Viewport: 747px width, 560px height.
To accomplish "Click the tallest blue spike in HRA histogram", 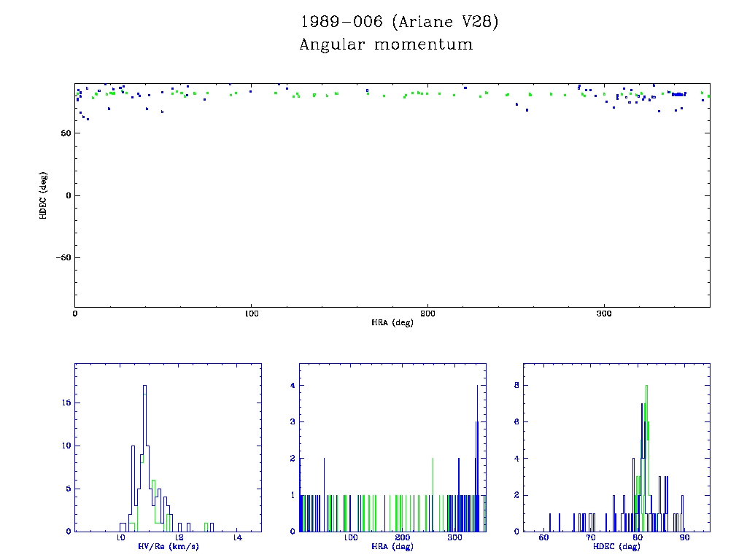I will point(478,386).
